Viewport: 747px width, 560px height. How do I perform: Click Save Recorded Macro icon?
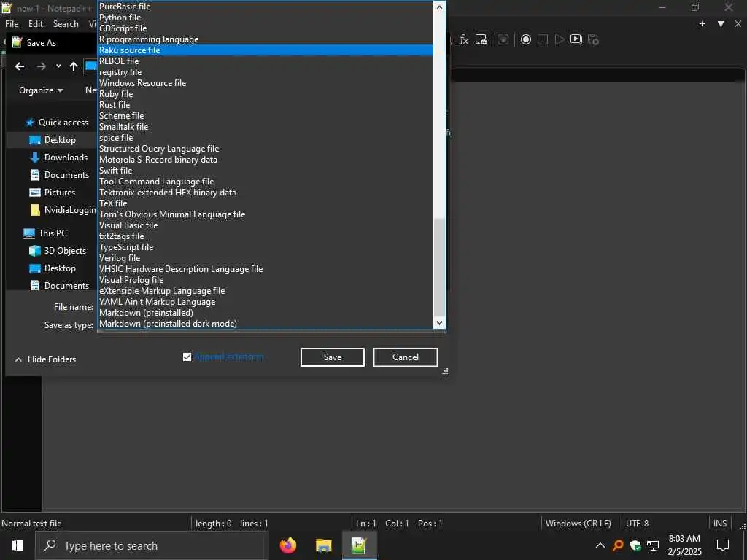click(x=593, y=39)
